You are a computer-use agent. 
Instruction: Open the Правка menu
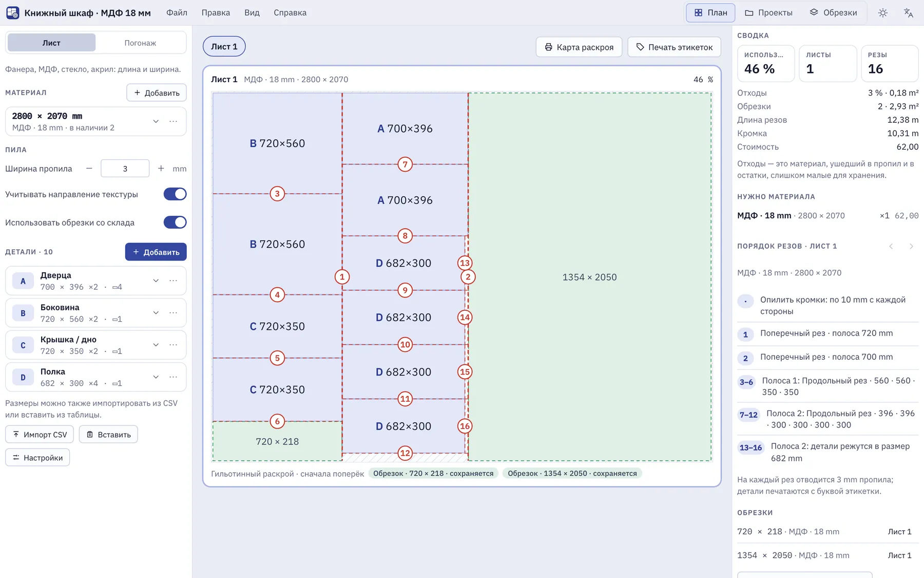point(216,13)
